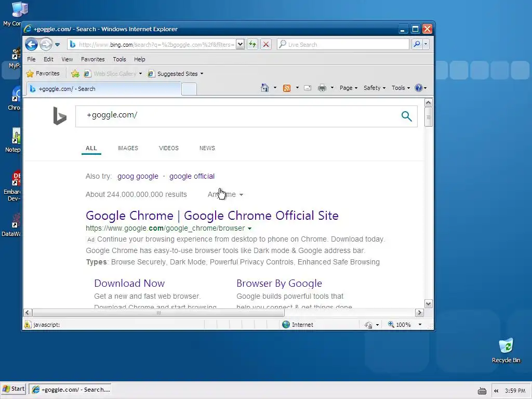Select the +goggle.com/ - Search tab
532x399 pixels.
[x=104, y=89]
